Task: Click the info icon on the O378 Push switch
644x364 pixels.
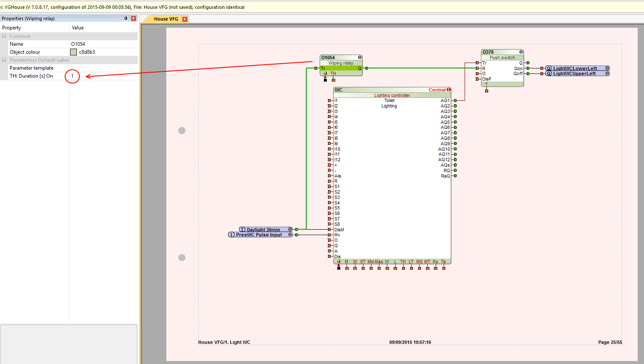Action: pos(521,52)
